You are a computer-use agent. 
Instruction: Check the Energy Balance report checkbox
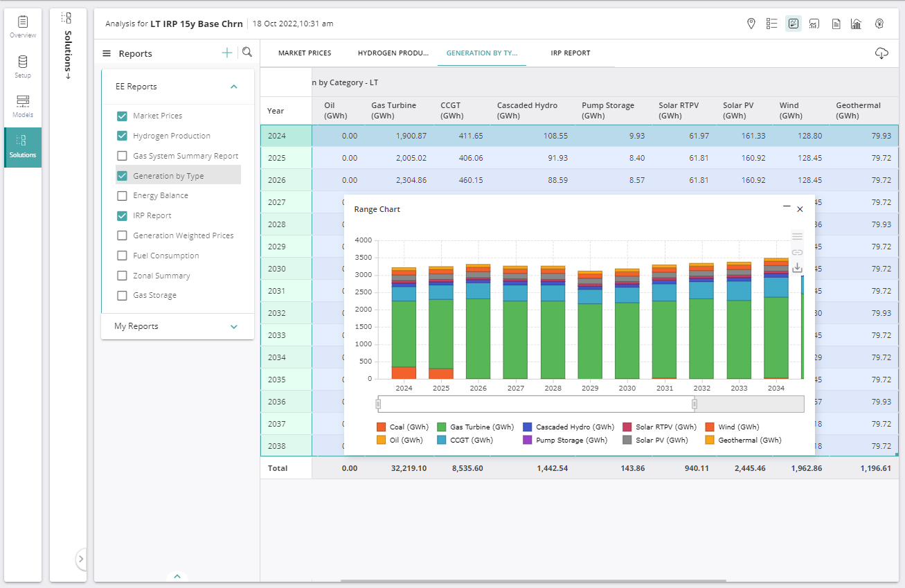[x=122, y=196]
